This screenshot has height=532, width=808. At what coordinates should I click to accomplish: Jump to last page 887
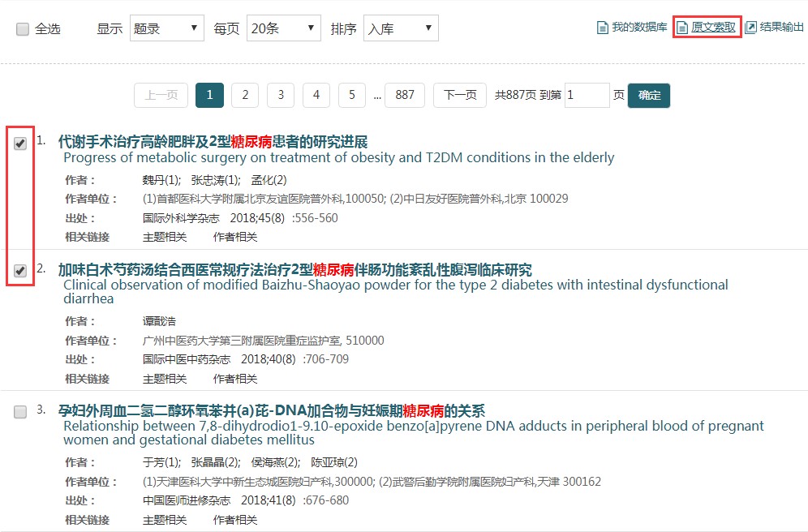[x=405, y=95]
